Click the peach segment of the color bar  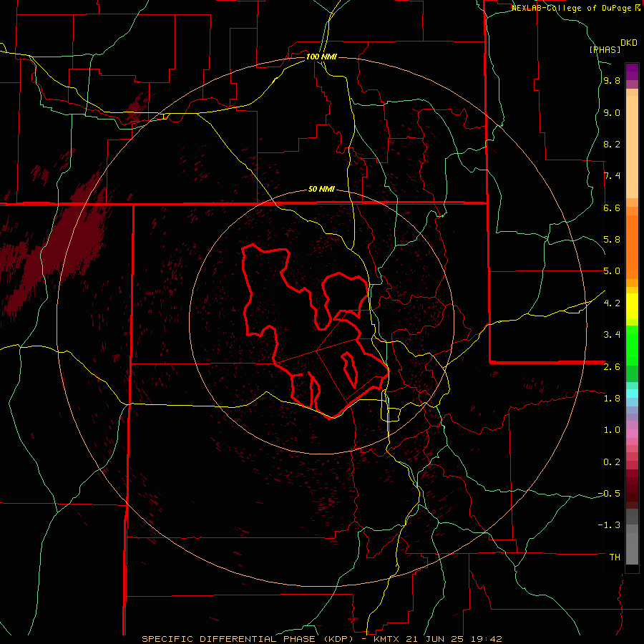pos(632,147)
